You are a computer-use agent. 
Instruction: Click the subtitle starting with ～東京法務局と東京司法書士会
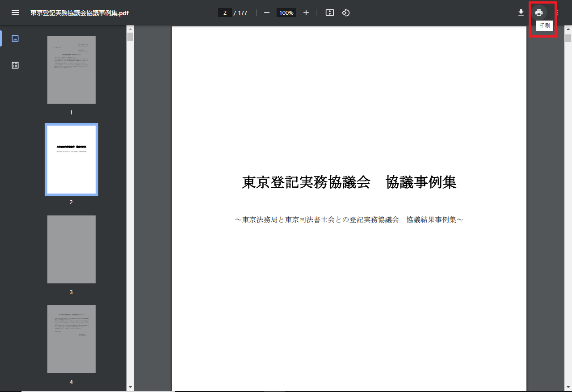[x=349, y=220]
